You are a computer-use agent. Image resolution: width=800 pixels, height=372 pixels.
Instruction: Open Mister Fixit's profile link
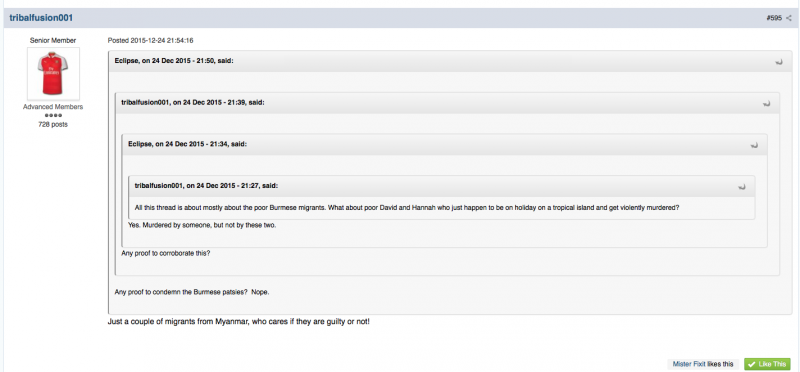(689, 364)
